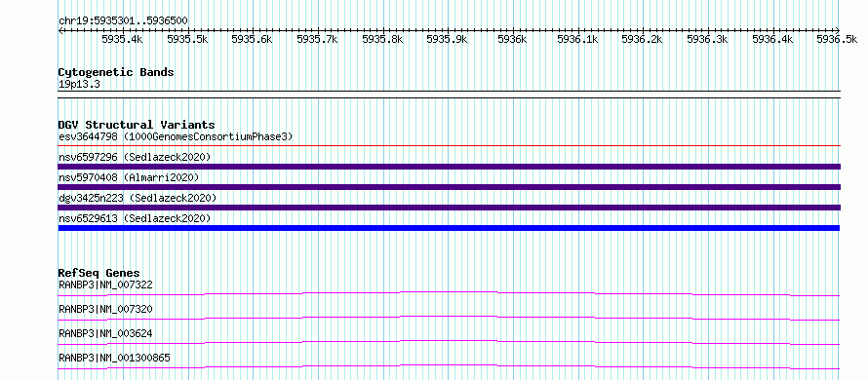Click the 5935.8k ruler tick label
Image resolution: width=868 pixels, height=380 pixels.
(382, 39)
